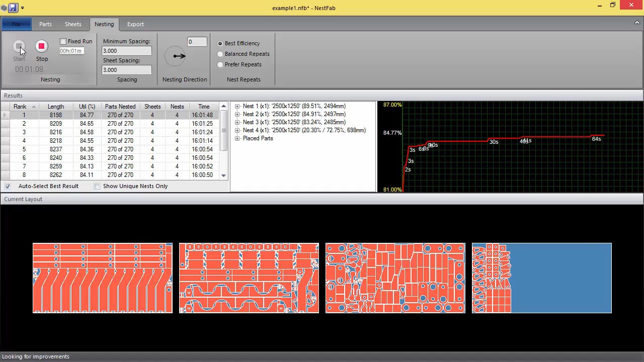Switch to the Parts ribbon tab
The image size is (644, 362).
pos(45,24)
